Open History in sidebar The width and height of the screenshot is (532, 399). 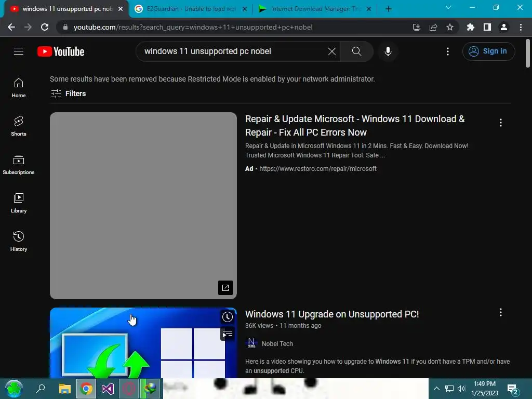[x=19, y=241]
